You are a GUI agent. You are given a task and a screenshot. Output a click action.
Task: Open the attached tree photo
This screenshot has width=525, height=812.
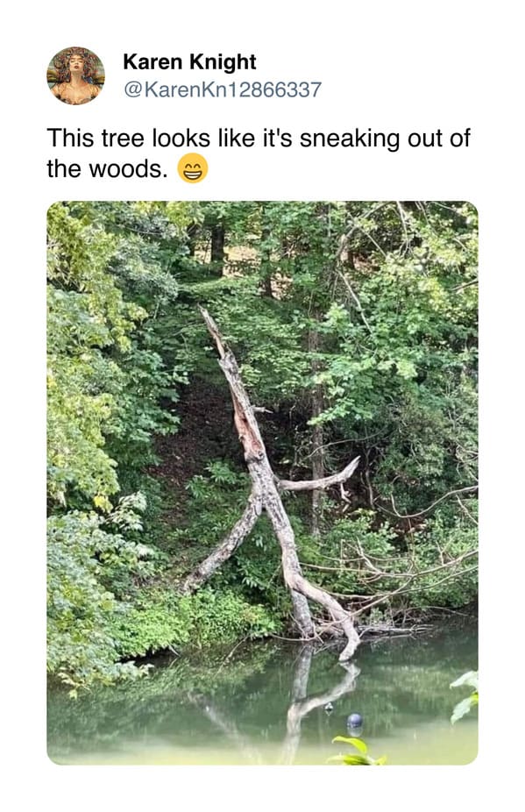263,482
